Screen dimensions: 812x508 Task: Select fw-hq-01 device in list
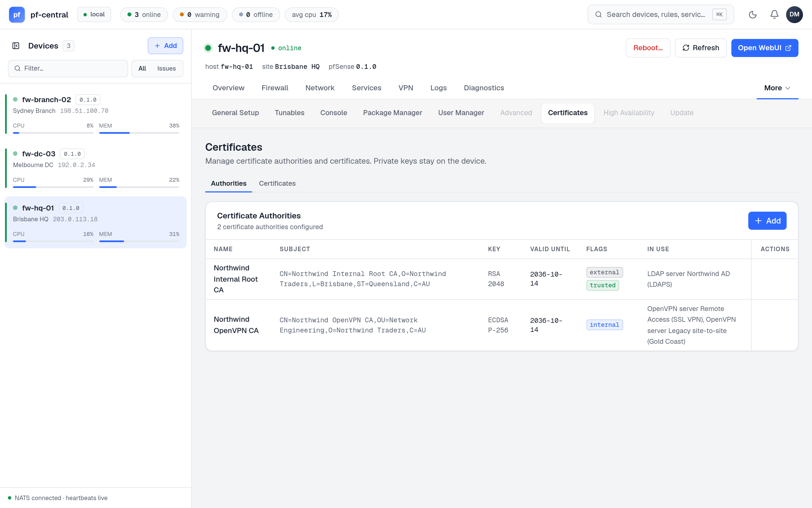coord(96,222)
